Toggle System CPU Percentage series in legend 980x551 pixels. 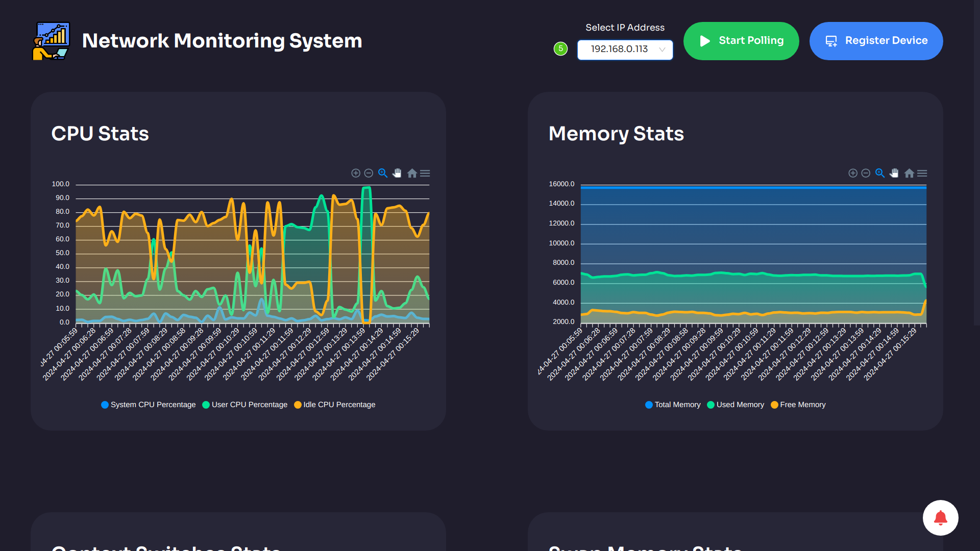click(x=149, y=405)
